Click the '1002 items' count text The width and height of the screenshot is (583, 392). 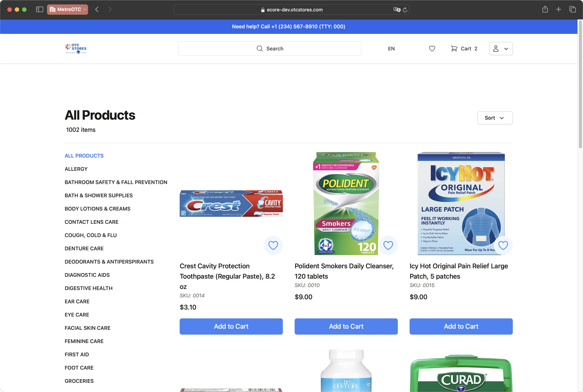(81, 130)
